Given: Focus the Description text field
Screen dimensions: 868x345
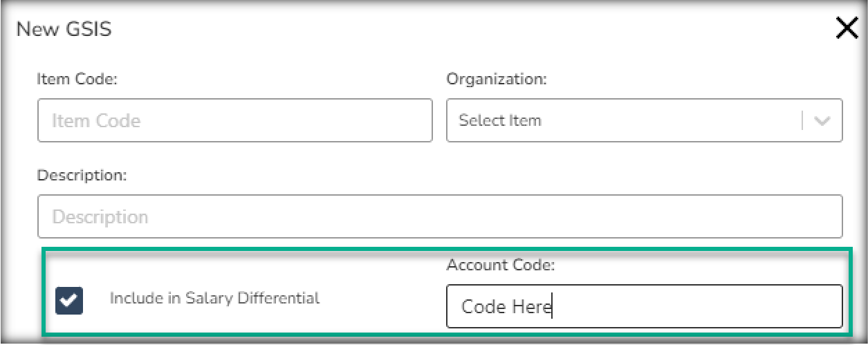Looking at the screenshot, I should coord(440,216).
